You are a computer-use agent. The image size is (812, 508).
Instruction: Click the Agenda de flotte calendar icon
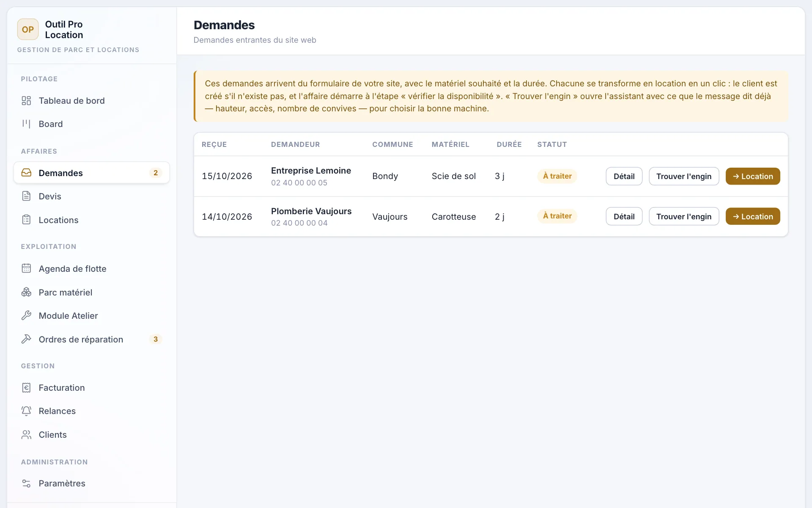point(26,268)
